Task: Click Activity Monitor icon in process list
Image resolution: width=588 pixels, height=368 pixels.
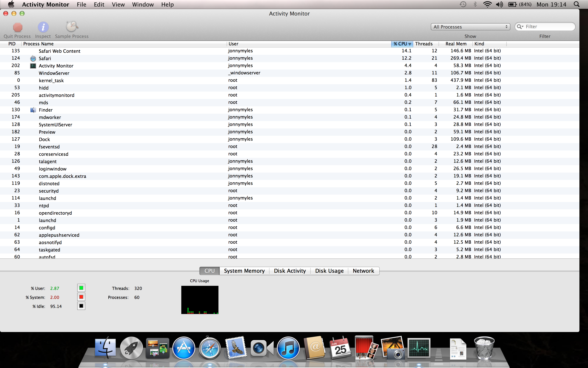Action: (33, 66)
